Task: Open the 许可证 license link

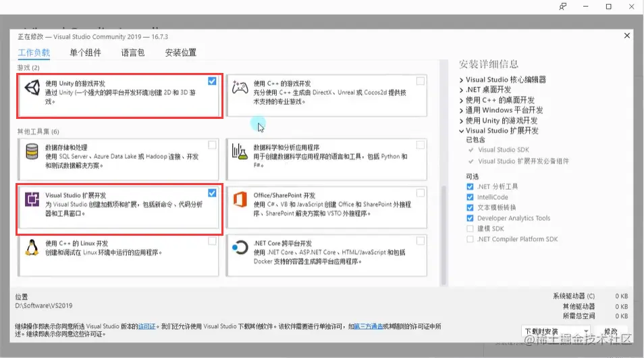Action: click(146, 326)
